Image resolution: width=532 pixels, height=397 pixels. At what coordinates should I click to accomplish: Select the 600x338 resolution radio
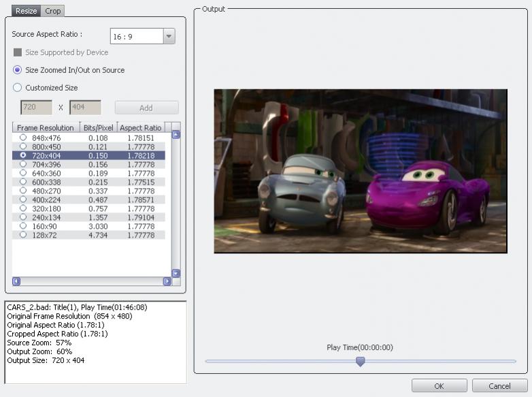click(23, 182)
